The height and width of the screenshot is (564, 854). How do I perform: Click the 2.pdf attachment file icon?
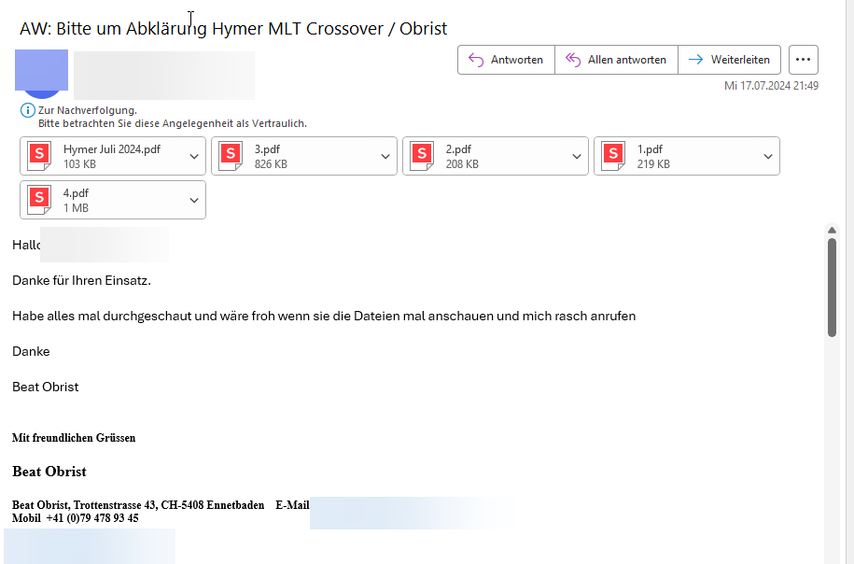pos(423,156)
